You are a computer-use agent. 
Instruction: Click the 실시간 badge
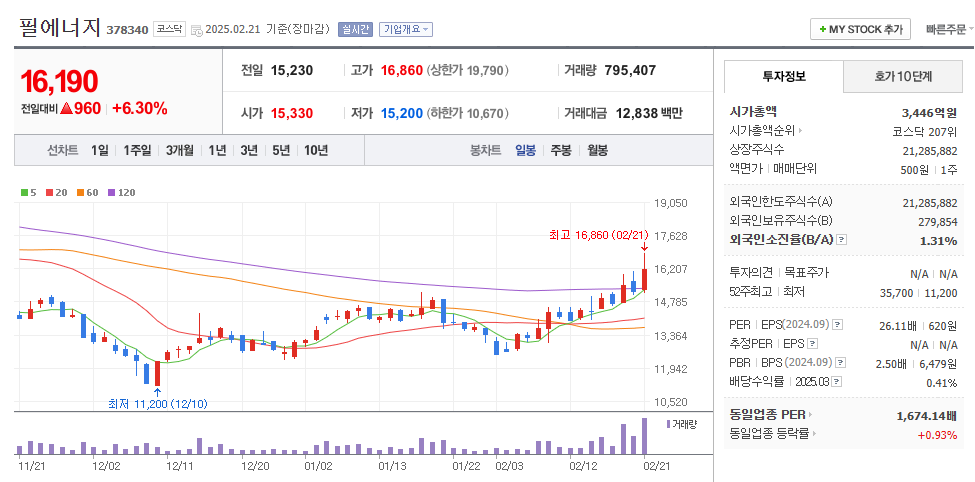pyautogui.click(x=356, y=29)
